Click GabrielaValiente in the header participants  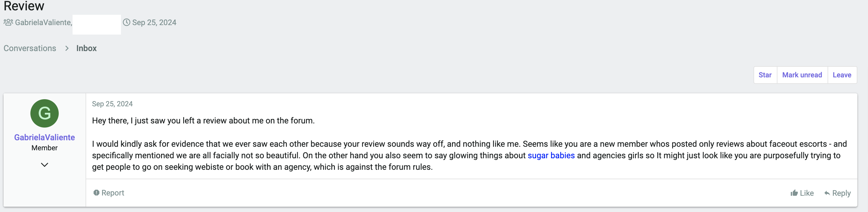43,22
